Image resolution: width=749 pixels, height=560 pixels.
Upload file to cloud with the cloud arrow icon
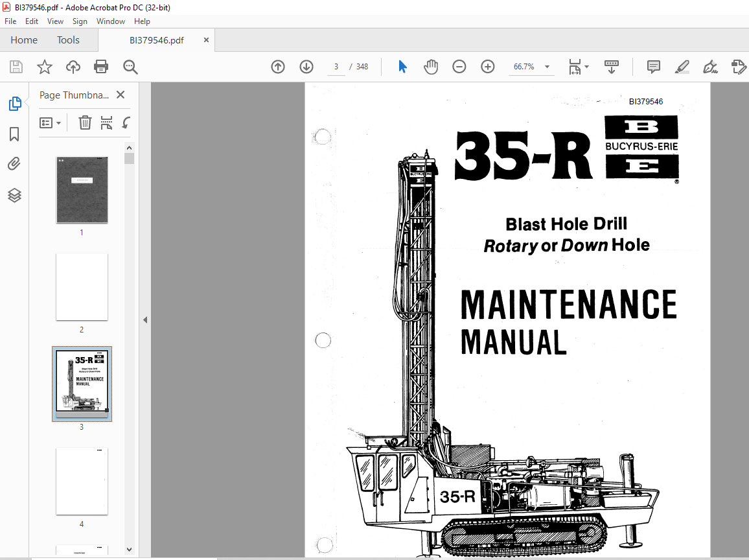73,67
